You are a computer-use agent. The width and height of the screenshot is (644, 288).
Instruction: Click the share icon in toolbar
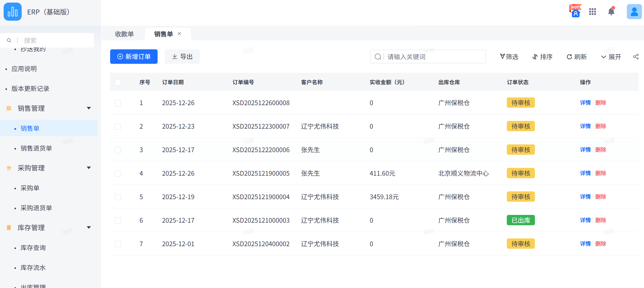coord(635,57)
